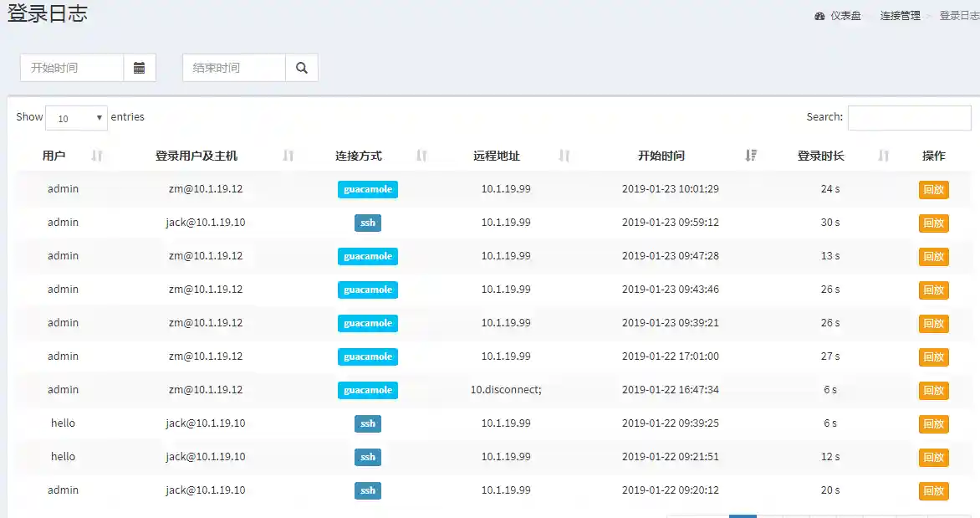
Task: Replay the jack session at 09:59:12
Action: [933, 223]
